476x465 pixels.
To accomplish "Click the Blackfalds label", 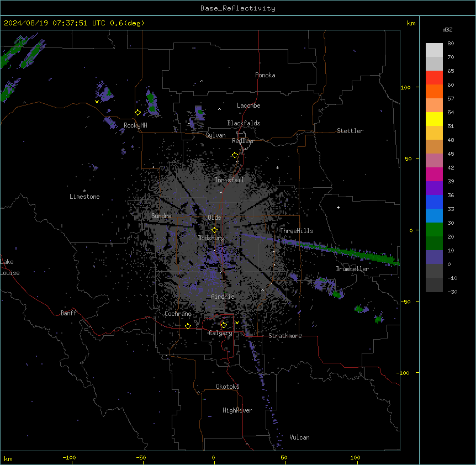I will [x=244, y=123].
